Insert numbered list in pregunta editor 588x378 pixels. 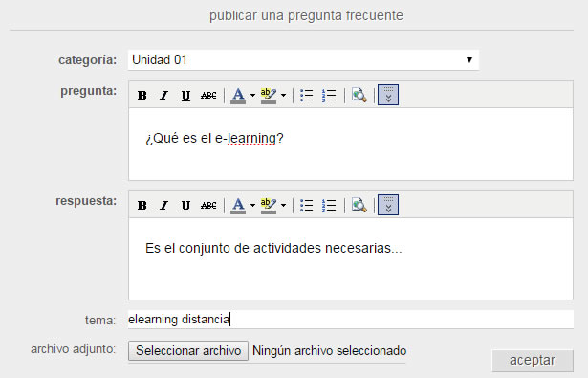[x=329, y=96]
